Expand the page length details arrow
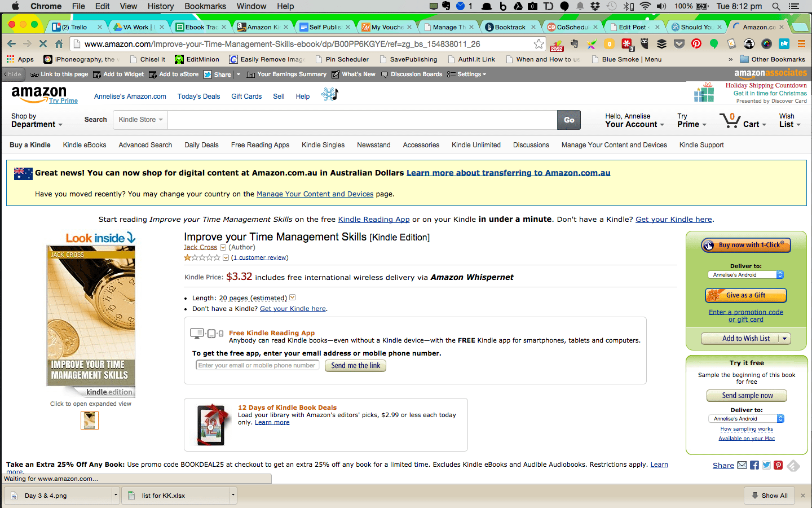Screen dimensions: 812x508 tap(293, 297)
